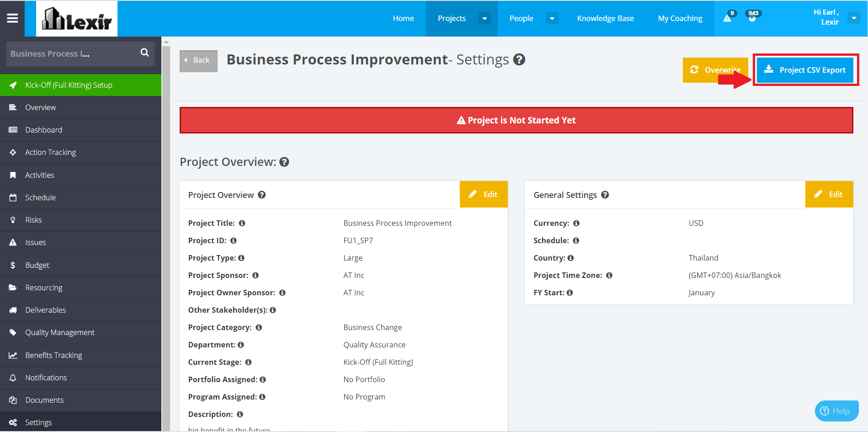
Task: Click info icon next to Schedule: field
Action: point(576,240)
